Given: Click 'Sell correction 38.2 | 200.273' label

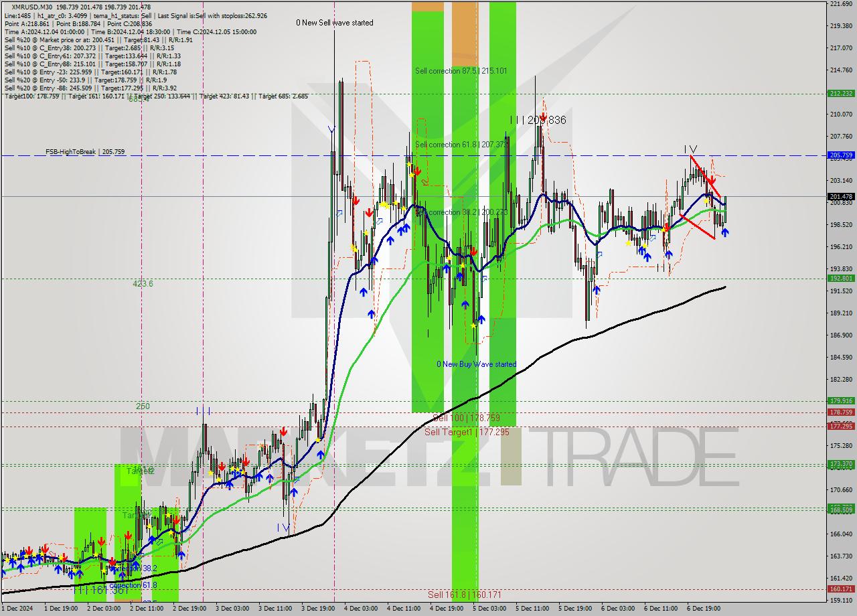Looking at the screenshot, I should [462, 212].
